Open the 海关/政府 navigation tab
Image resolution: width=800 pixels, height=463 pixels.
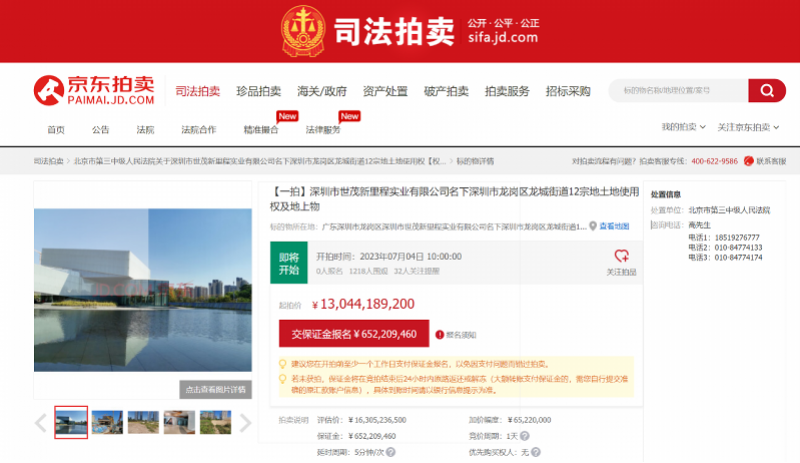[322, 91]
